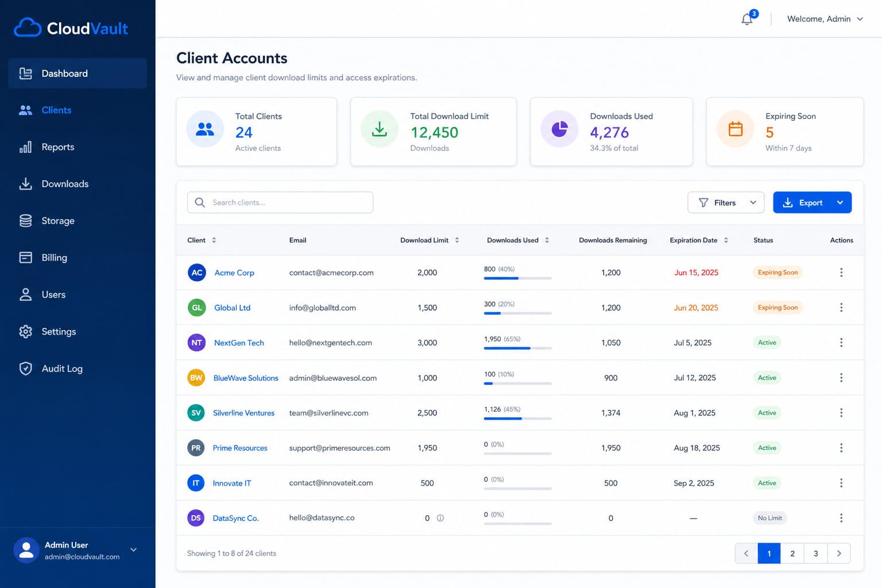The image size is (882, 588).
Task: Click the GL avatar for Global Ltd
Action: [197, 307]
